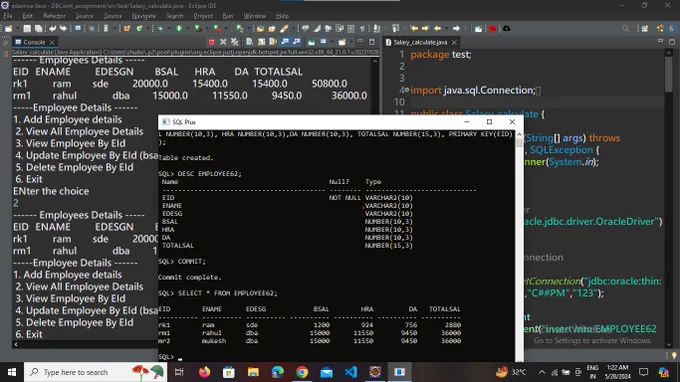Screen dimensions: 680x382
Task: Click the Windows Start button
Action: (12, 372)
